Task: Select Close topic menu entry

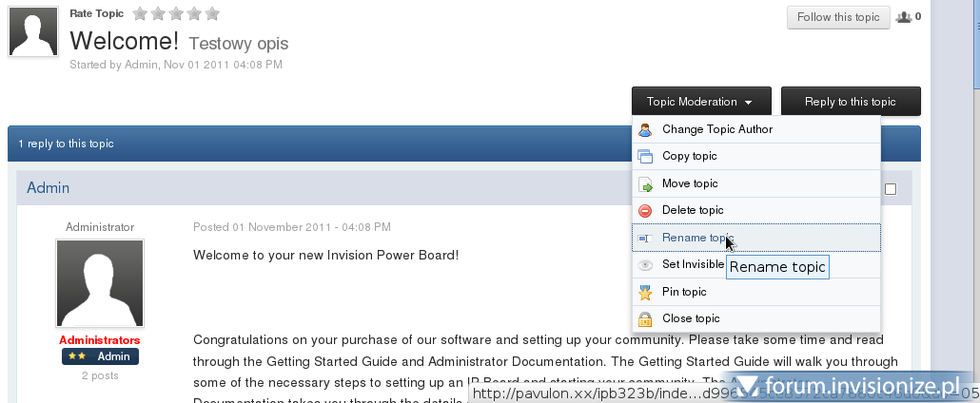Action: (x=691, y=318)
